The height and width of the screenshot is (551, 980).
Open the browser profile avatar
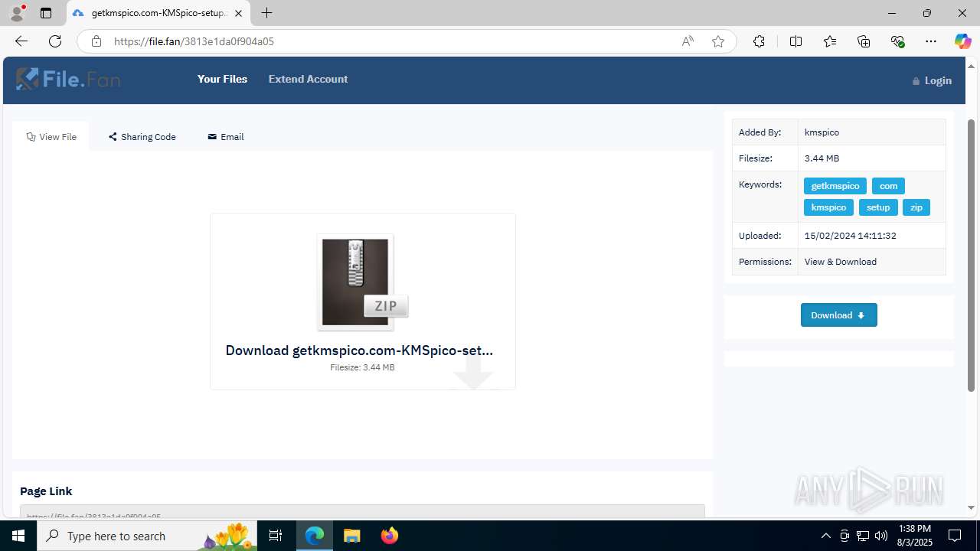(x=17, y=13)
